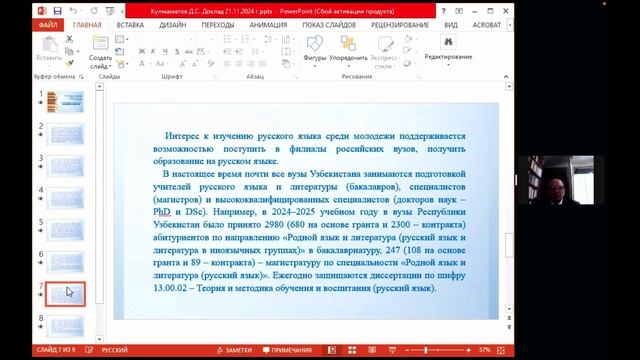
Task: Toggle strikethrough (abc) formatting
Action: tap(189, 51)
